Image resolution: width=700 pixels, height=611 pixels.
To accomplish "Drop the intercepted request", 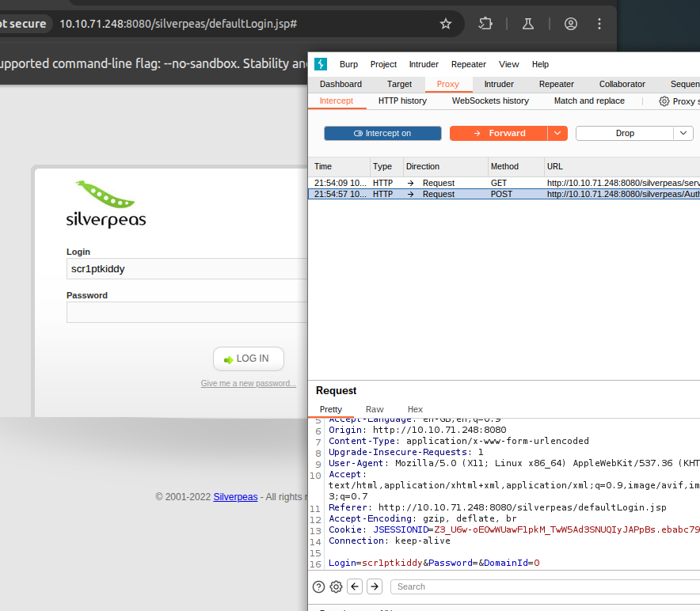I will (x=625, y=134).
